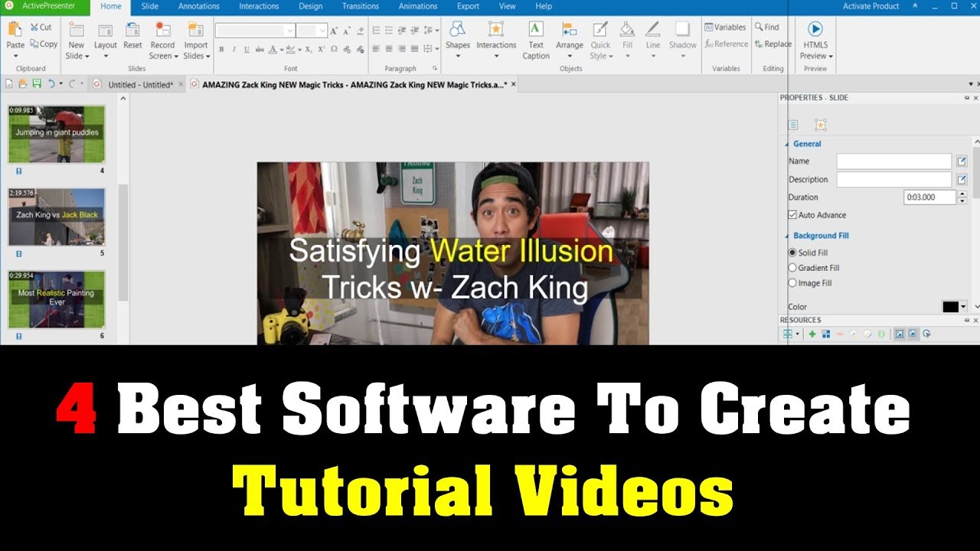Switch to the Animations ribbon tab
The width and height of the screenshot is (980, 551).
point(417,6)
